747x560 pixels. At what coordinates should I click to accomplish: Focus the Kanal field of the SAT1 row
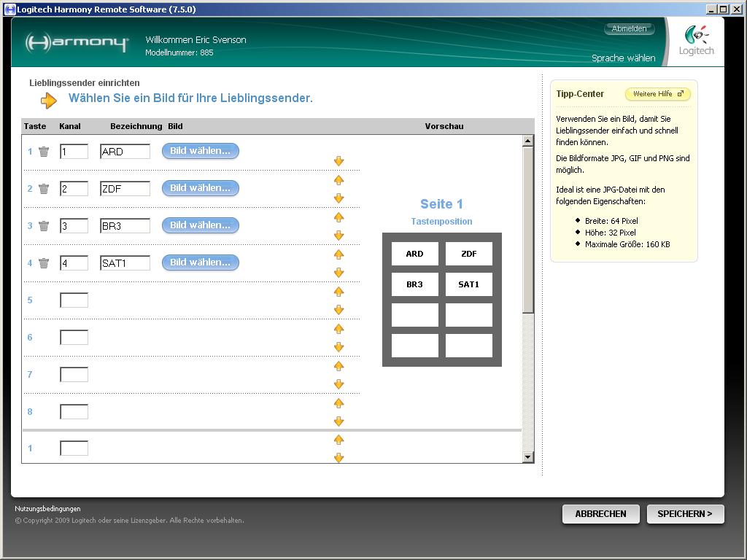(x=74, y=262)
